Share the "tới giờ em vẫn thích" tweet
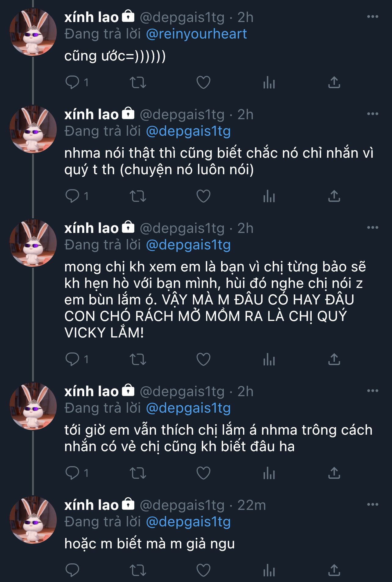The image size is (392, 582). [x=334, y=473]
